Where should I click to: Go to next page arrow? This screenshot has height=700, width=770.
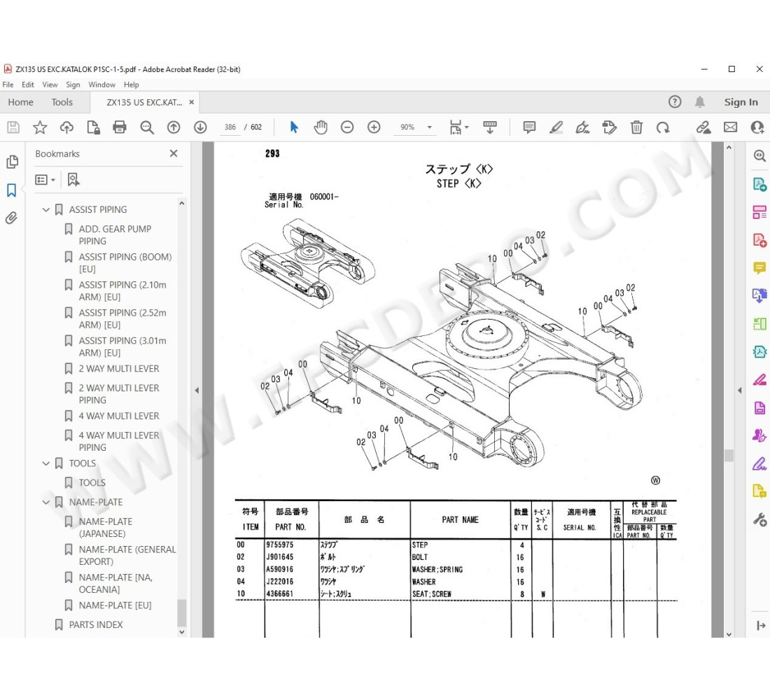[x=200, y=127]
